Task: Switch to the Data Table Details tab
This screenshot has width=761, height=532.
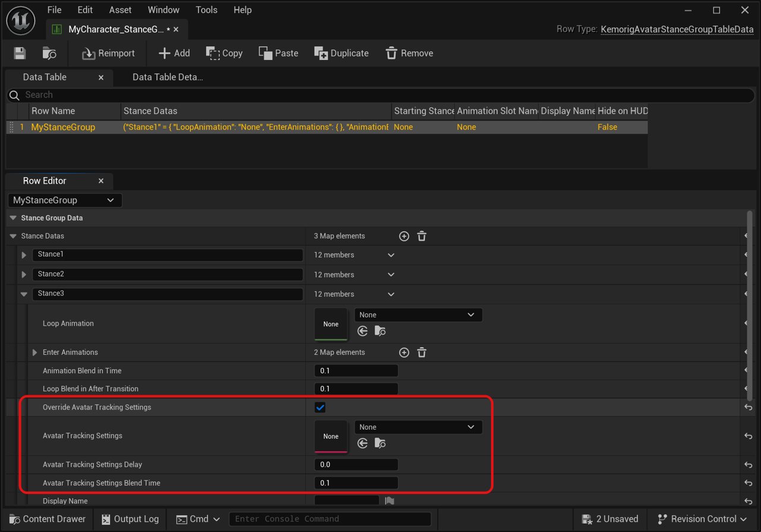Action: [x=167, y=77]
